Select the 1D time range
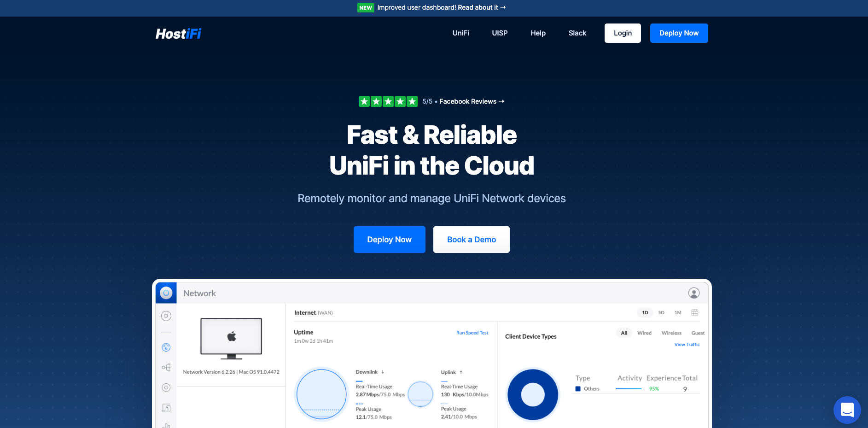Image resolution: width=868 pixels, height=428 pixels. (645, 313)
